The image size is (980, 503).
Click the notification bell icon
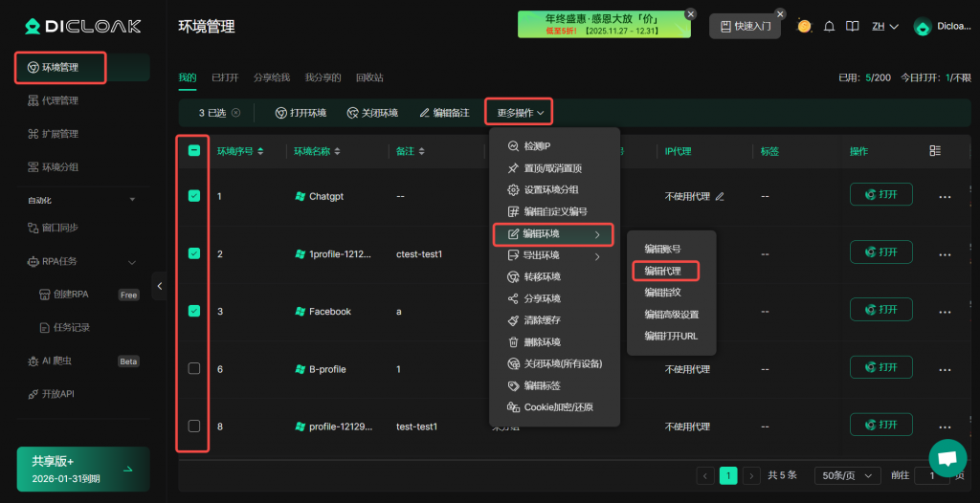pyautogui.click(x=830, y=27)
